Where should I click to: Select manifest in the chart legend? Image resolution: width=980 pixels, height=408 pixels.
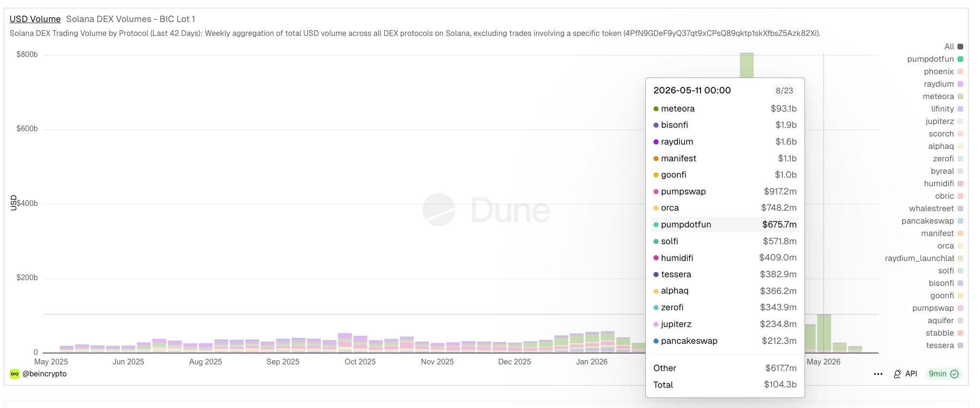[x=942, y=233]
